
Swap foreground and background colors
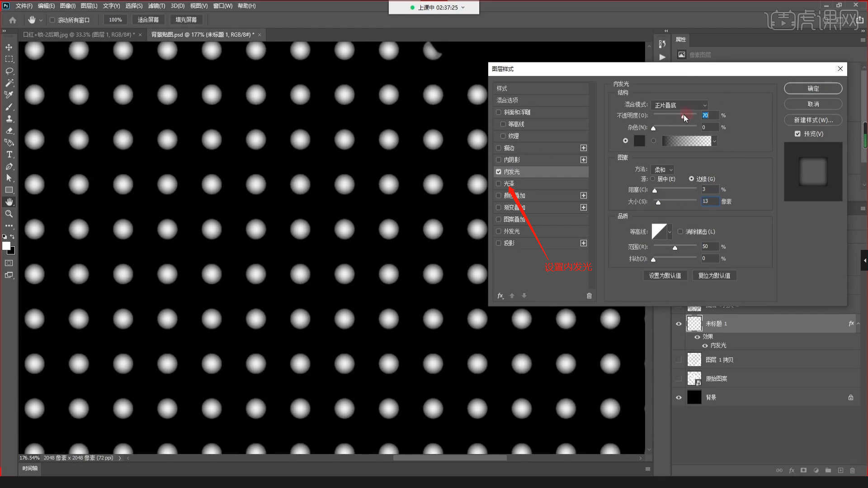12,237
